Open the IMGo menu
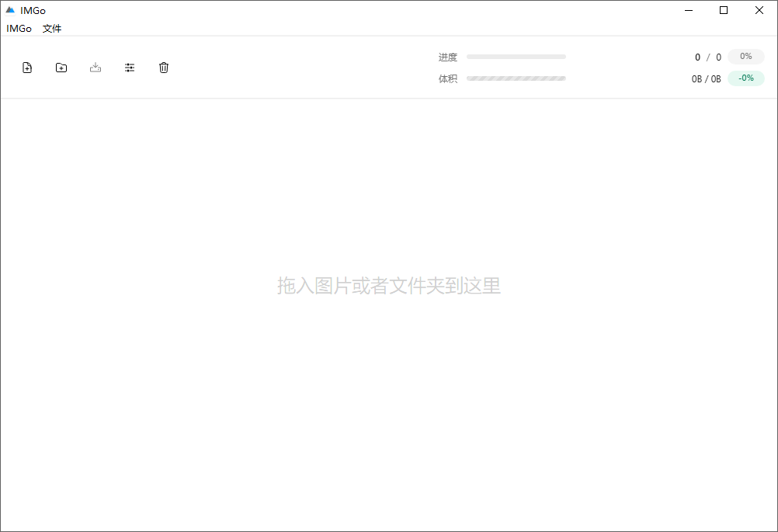 19,29
